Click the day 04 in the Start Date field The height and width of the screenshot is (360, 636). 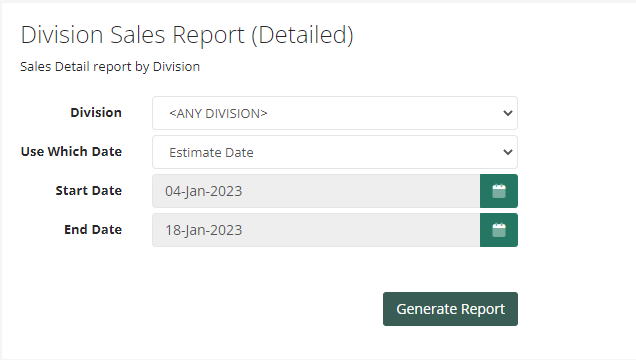click(172, 191)
